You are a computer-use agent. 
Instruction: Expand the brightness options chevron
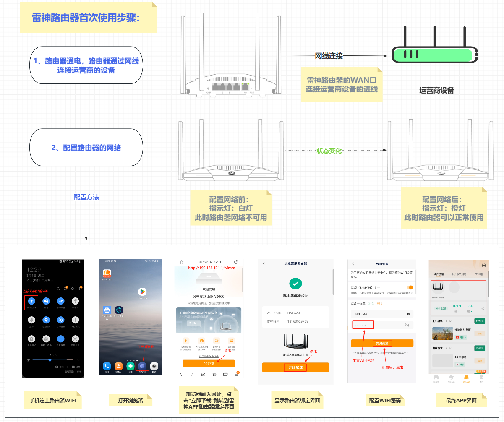click(78, 360)
